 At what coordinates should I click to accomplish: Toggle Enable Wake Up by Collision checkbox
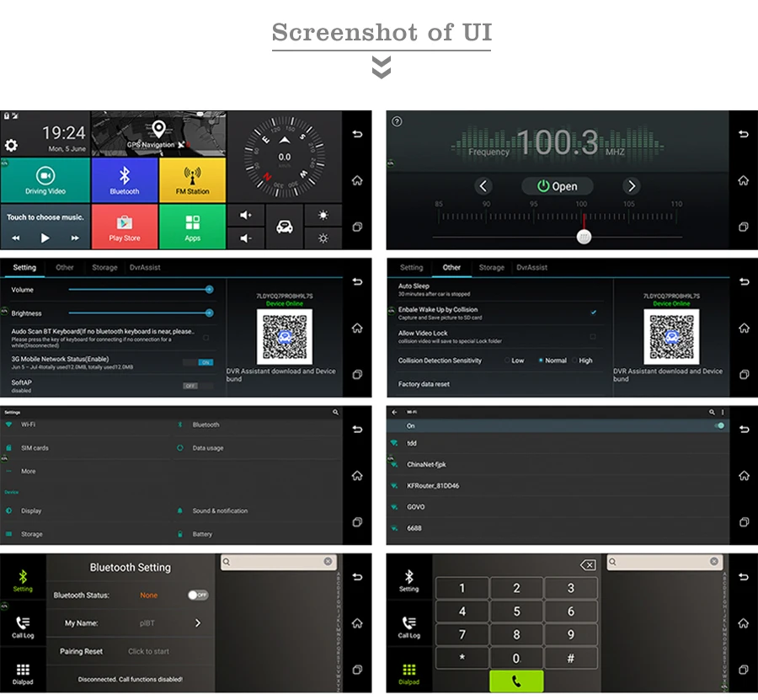(593, 313)
